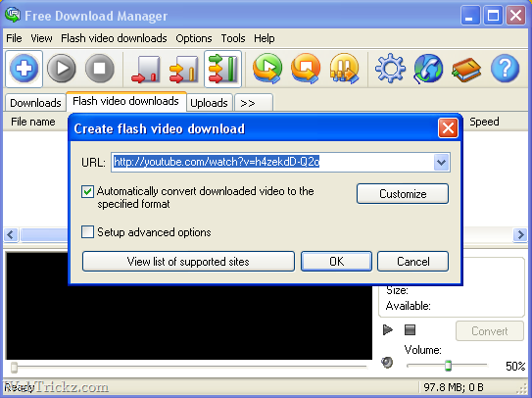Viewport: 532px width, 398px height.
Task: Uncheck Automatically convert downloaded video checkbox
Action: (87, 191)
